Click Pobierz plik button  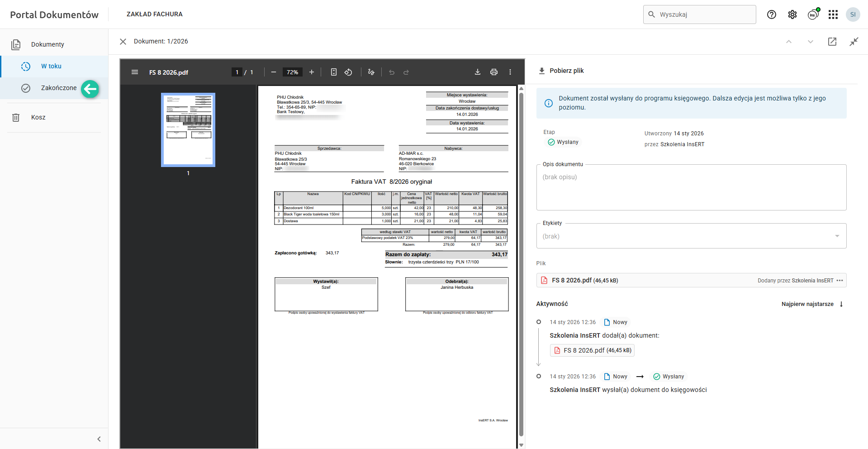point(561,71)
